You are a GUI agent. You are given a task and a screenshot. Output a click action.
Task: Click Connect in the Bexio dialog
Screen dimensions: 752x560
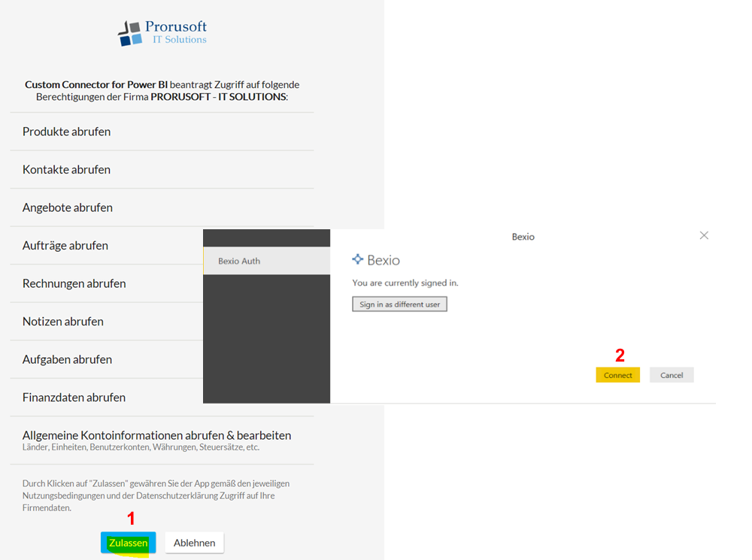click(617, 375)
